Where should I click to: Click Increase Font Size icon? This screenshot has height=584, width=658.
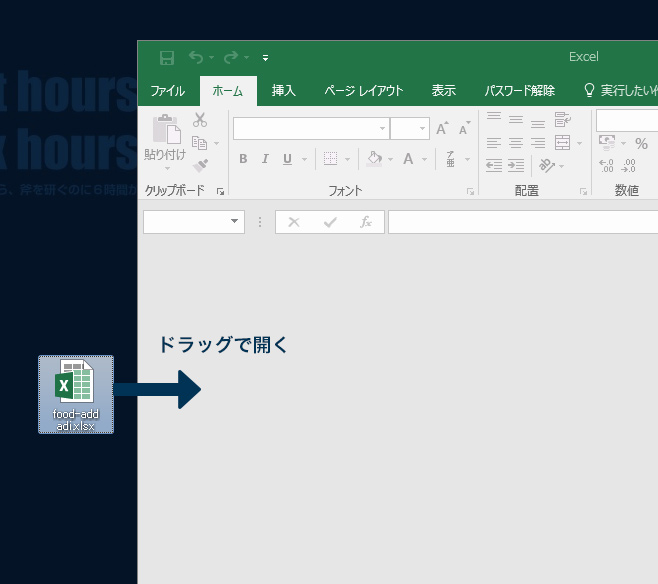click(x=442, y=128)
